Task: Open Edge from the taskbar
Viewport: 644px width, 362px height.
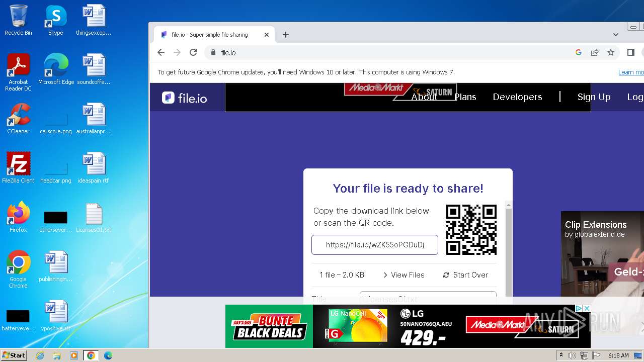Action: [108, 355]
